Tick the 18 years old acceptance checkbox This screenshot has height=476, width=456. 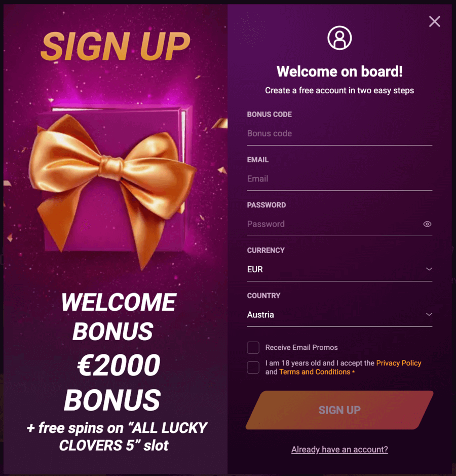coord(253,368)
